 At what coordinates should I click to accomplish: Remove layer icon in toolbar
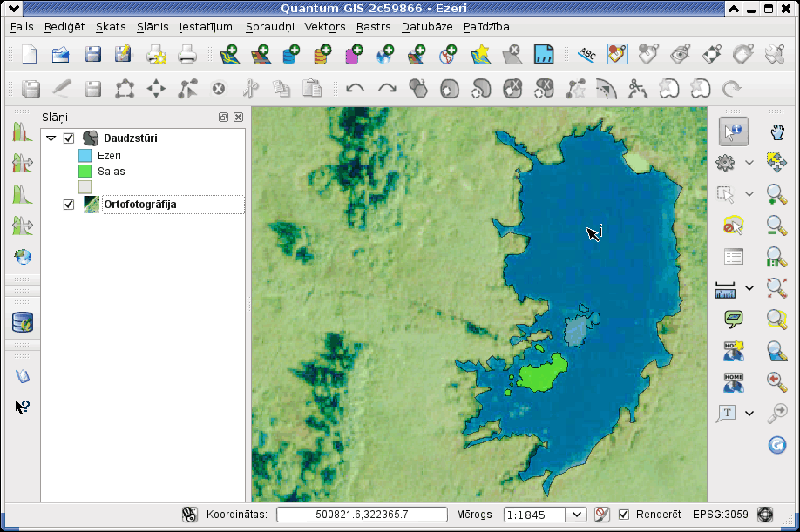click(x=512, y=54)
